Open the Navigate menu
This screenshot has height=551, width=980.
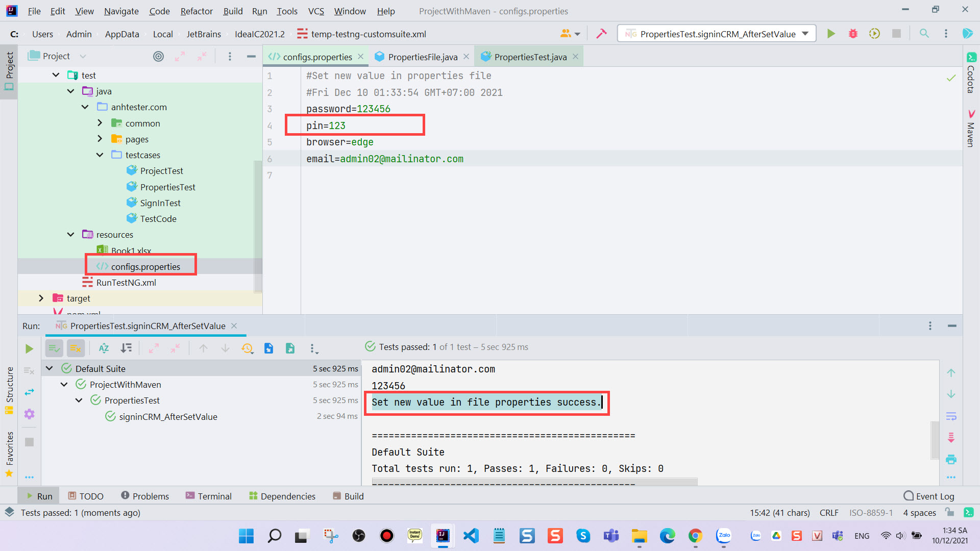121,11
